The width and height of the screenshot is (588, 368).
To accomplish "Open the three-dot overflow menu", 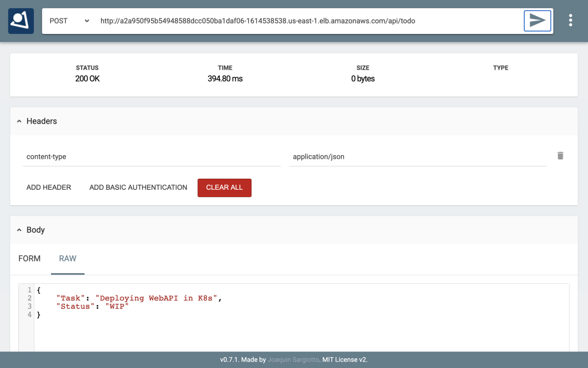I will [570, 20].
